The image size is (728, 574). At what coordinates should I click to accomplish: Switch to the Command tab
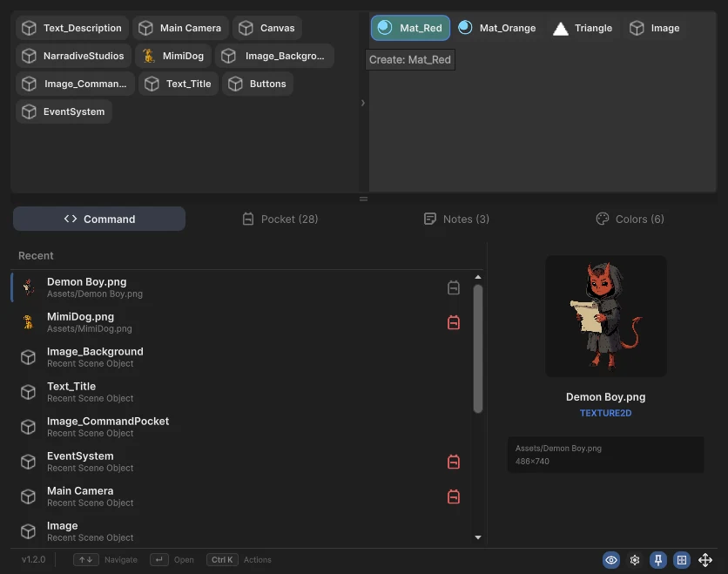[x=99, y=219]
